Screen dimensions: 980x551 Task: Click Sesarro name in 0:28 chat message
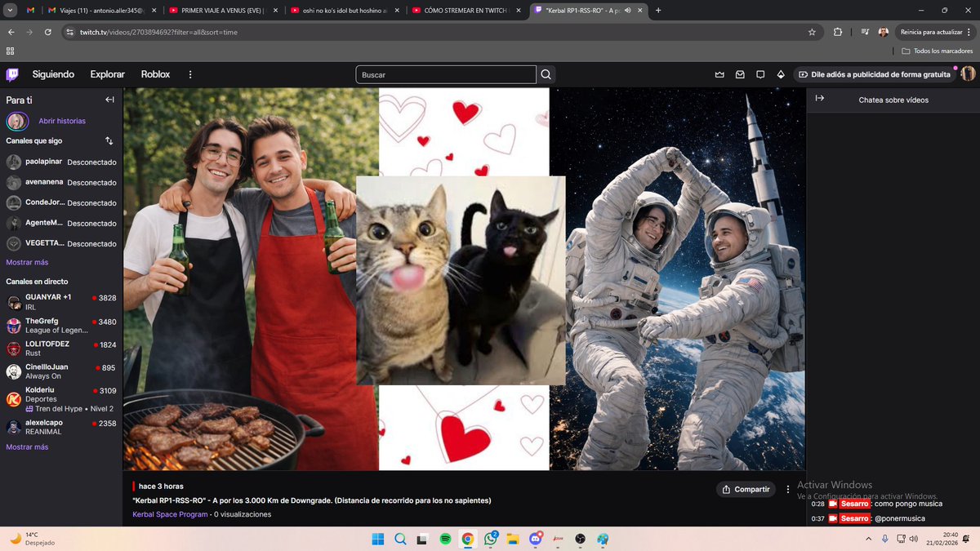(854, 504)
